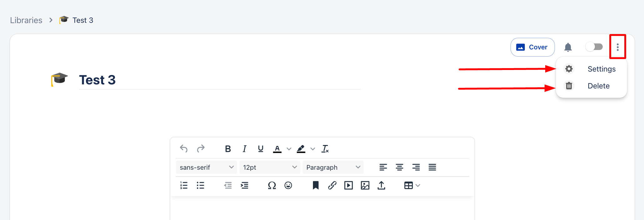644x220 pixels.
Task: Click the undo arrow icon
Action: pyautogui.click(x=184, y=149)
